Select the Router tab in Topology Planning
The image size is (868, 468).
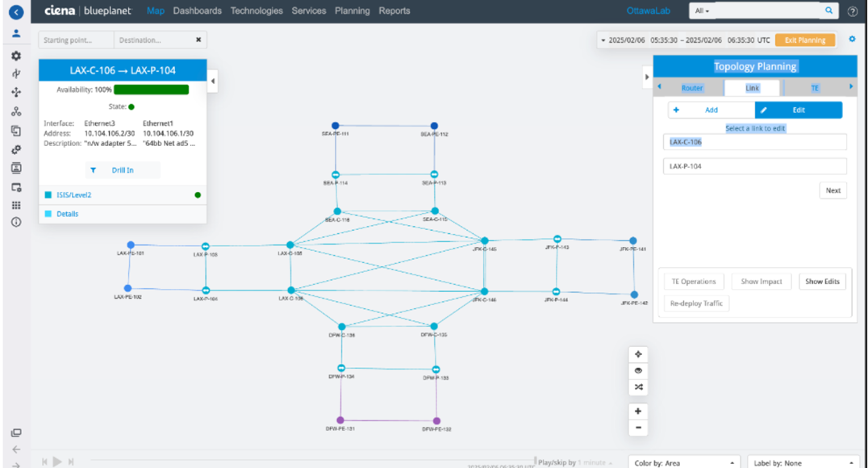[692, 88]
